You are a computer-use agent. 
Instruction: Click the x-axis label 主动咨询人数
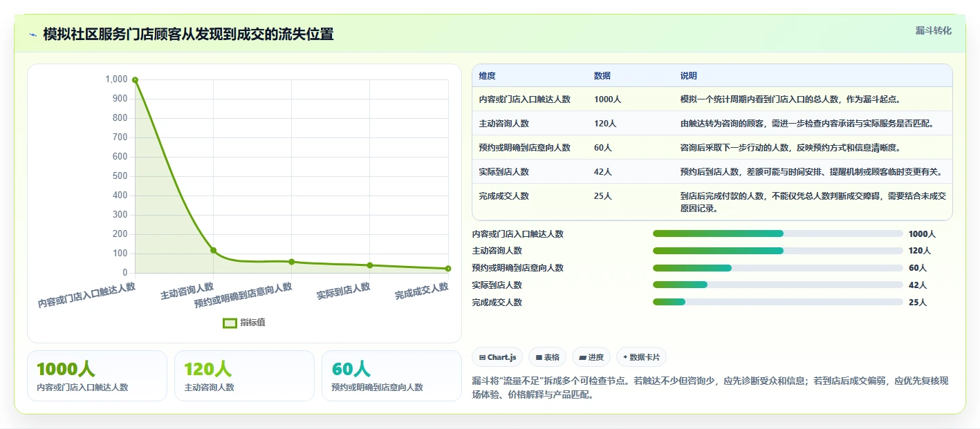click(x=187, y=291)
